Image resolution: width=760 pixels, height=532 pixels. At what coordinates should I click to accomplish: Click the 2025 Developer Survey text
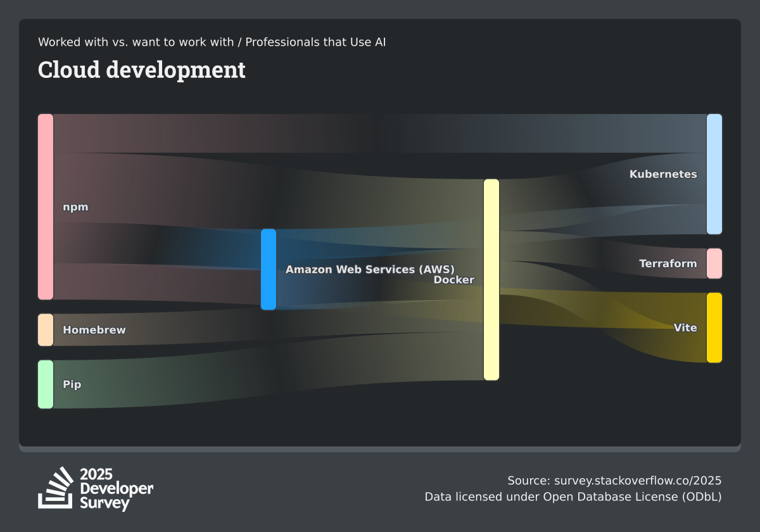coord(117,488)
